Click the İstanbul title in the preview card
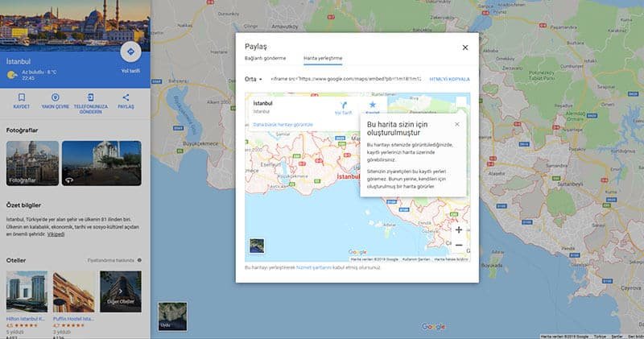This screenshot has height=339, width=644. [x=263, y=103]
